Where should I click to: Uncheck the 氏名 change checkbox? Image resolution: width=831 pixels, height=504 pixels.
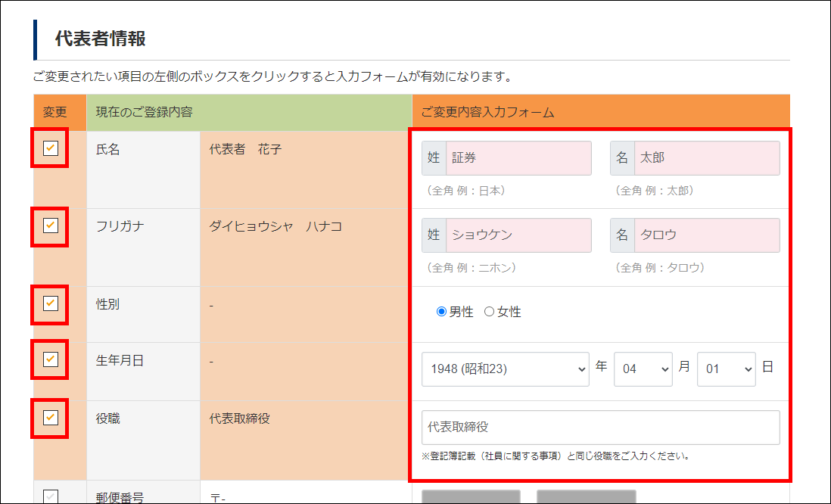coord(51,148)
